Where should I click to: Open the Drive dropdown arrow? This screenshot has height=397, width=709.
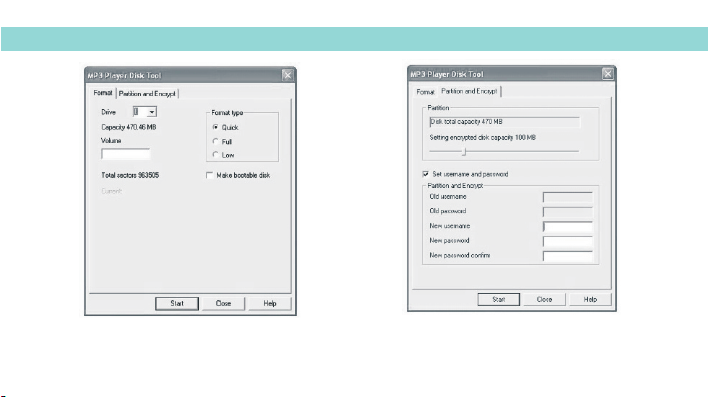[x=152, y=112]
